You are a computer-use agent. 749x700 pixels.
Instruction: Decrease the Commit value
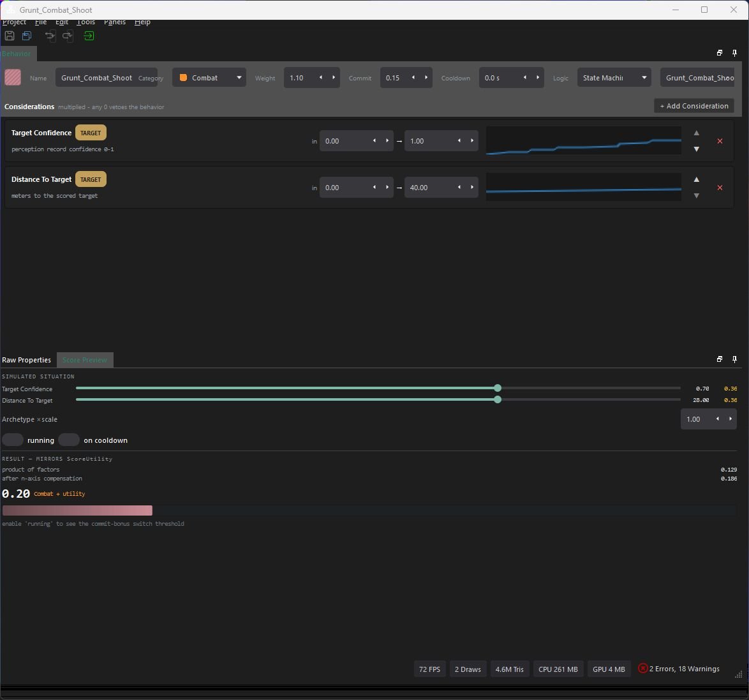[x=413, y=77]
